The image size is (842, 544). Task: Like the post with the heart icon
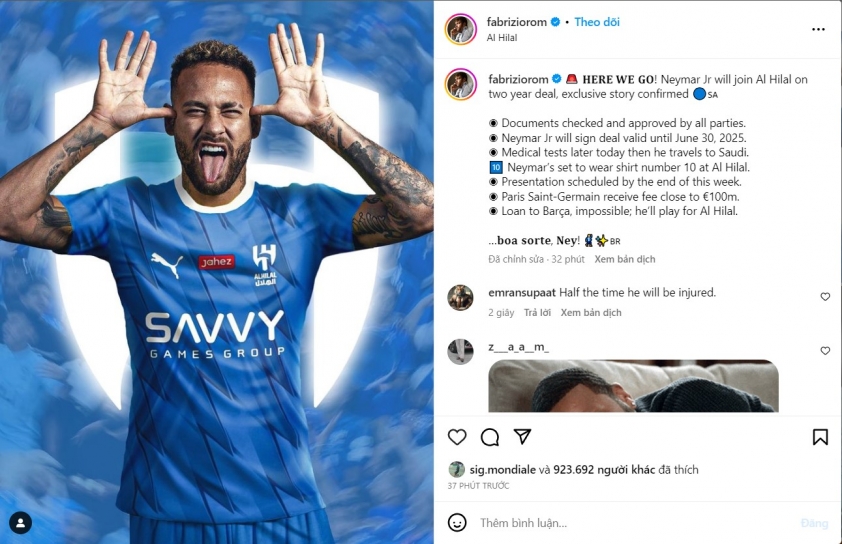[457, 437]
